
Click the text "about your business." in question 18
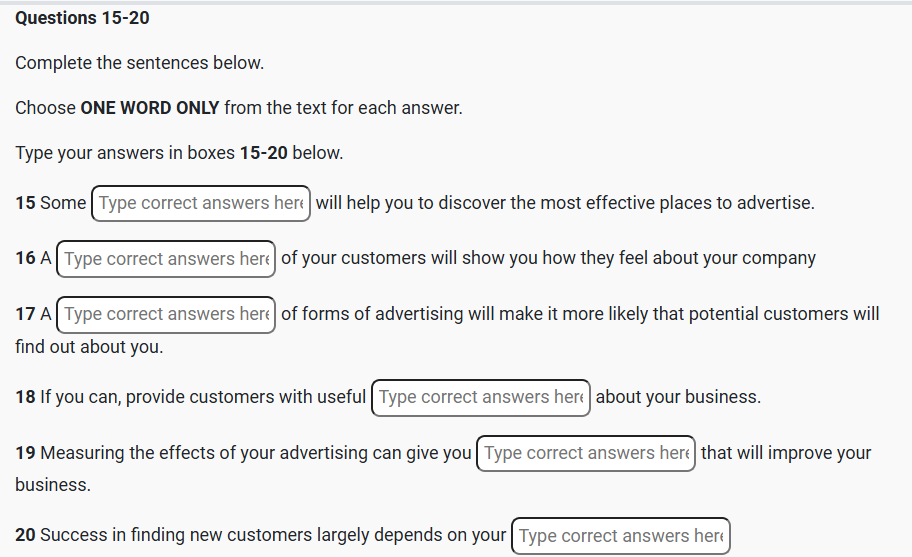(678, 397)
